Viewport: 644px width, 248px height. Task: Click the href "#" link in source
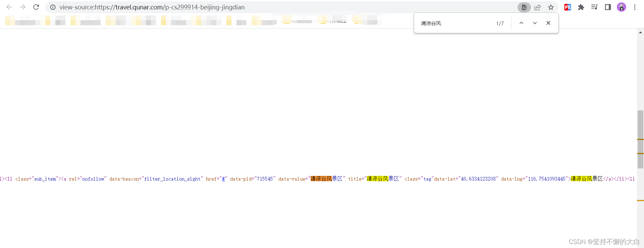click(223, 179)
